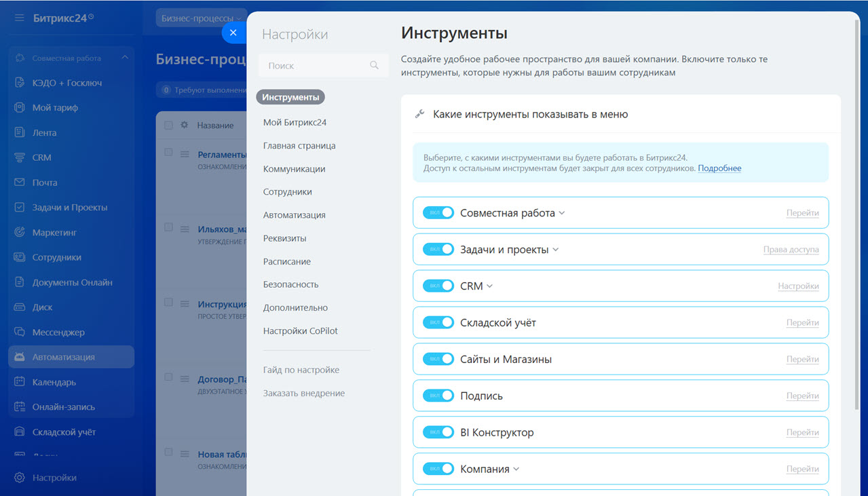The image size is (868, 496).
Task: Click the Почта envelope icon
Action: click(x=20, y=183)
